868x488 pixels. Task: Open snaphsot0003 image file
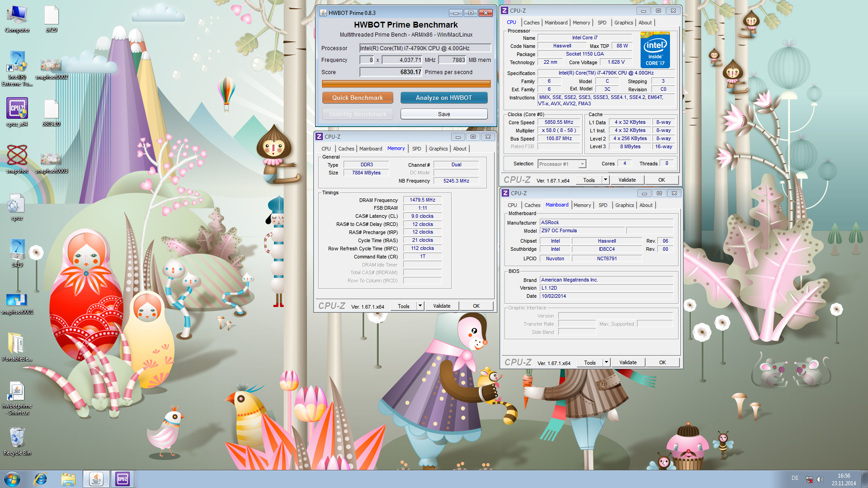pyautogui.click(x=51, y=163)
